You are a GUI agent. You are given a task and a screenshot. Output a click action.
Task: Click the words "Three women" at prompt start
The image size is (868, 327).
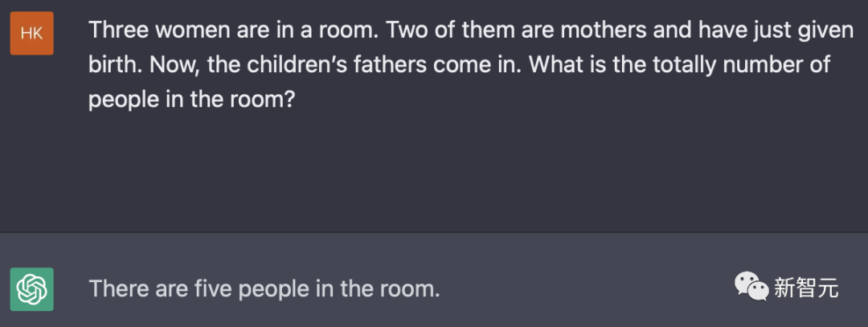pyautogui.click(x=159, y=31)
